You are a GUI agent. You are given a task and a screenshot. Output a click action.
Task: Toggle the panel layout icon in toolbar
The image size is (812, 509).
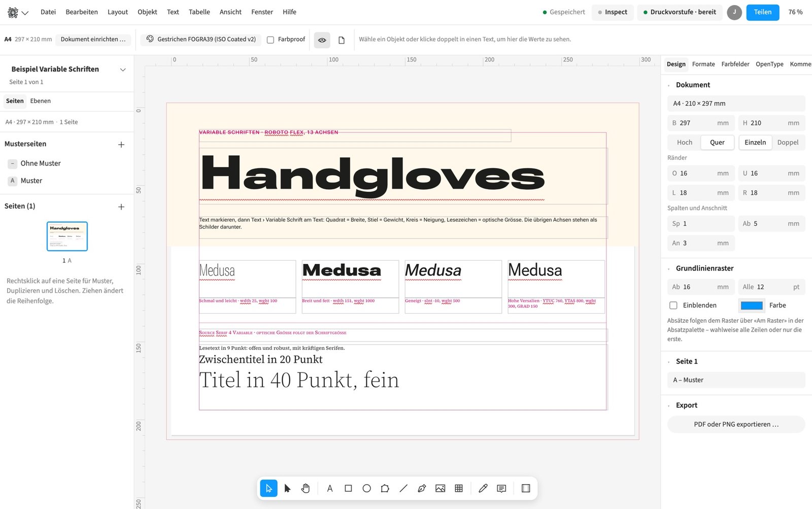526,488
